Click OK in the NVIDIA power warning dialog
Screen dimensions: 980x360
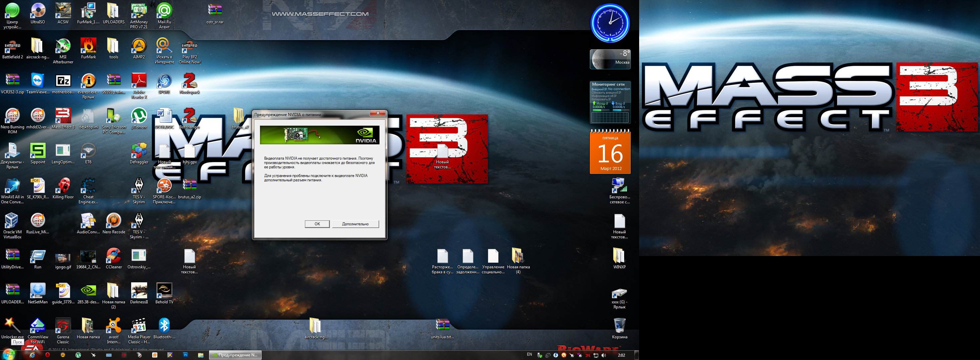317,224
